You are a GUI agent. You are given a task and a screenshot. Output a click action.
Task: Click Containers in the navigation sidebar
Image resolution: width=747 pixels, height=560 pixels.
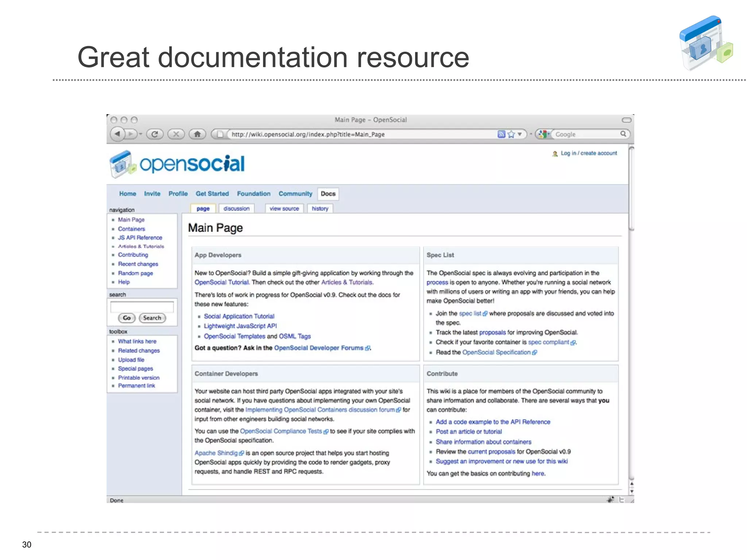coord(131,229)
